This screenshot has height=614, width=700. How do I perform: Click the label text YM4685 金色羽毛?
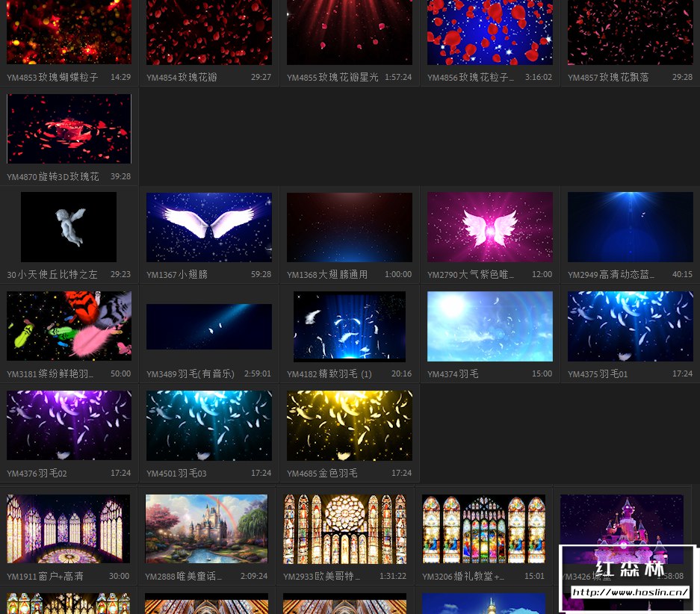pyautogui.click(x=322, y=473)
